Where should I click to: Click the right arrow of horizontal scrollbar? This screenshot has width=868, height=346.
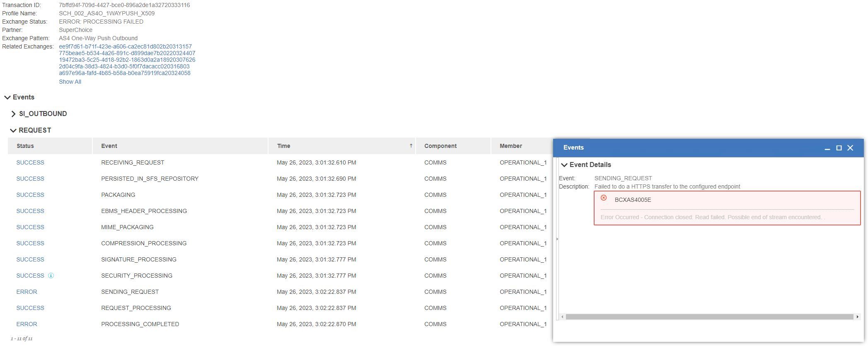[857, 317]
